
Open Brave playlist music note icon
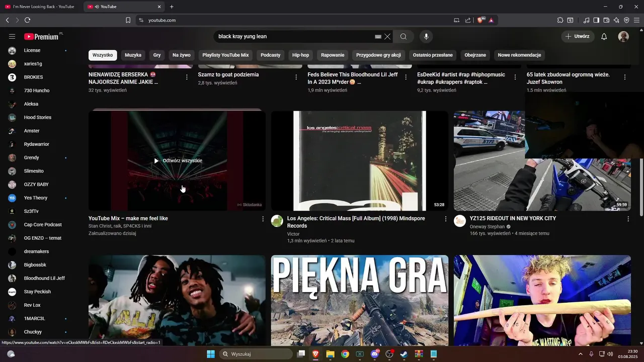pyautogui.click(x=586, y=20)
